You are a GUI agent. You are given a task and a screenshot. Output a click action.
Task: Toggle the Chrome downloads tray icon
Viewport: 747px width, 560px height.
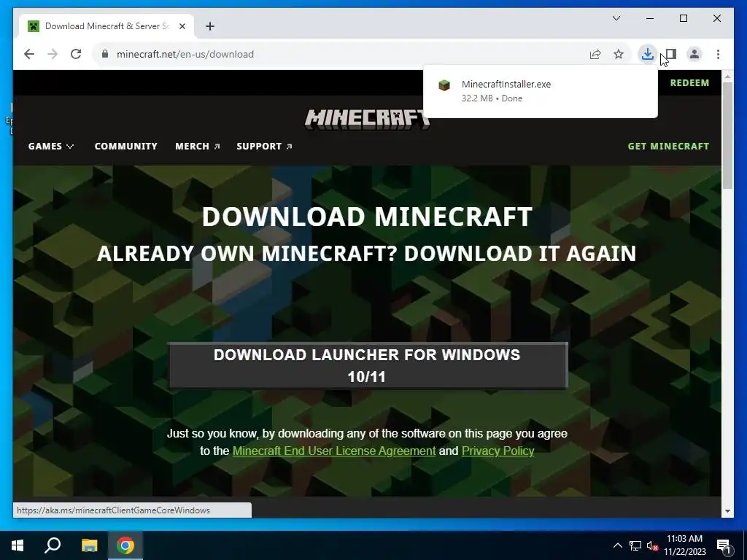tap(647, 54)
